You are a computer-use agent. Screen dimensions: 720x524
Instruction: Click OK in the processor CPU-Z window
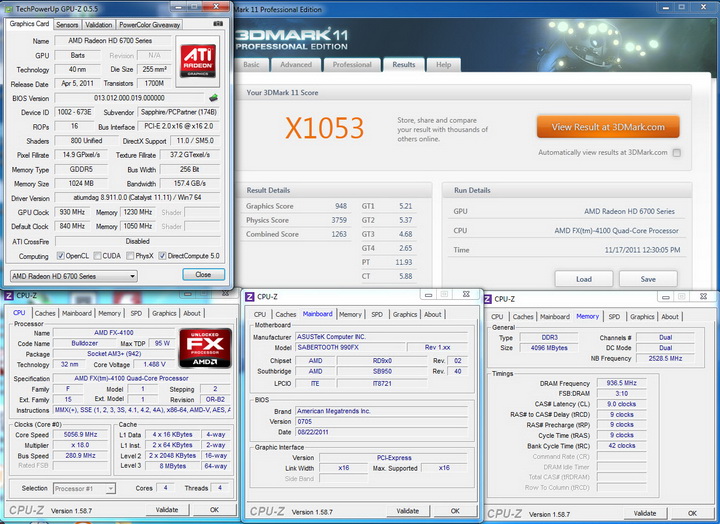tap(214, 510)
